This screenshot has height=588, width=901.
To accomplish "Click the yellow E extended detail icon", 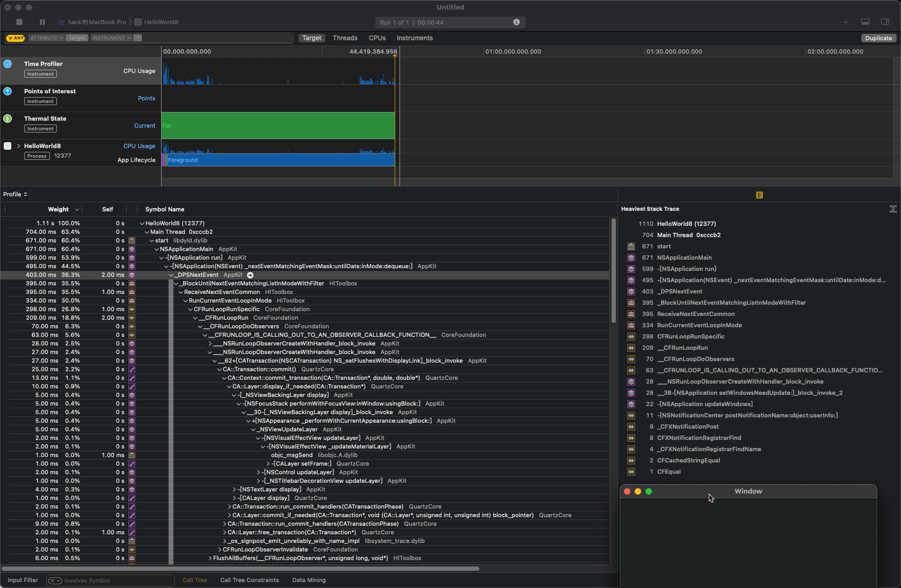I will coord(759,195).
